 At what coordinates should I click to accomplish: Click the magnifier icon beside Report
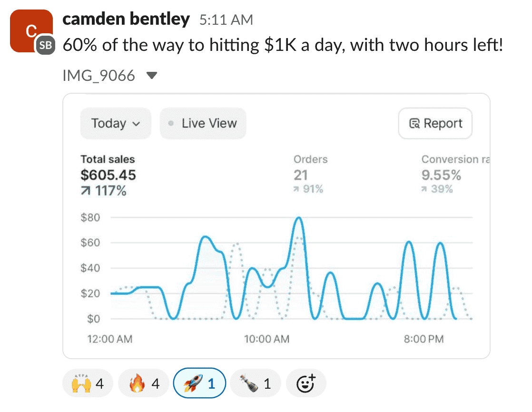[414, 124]
